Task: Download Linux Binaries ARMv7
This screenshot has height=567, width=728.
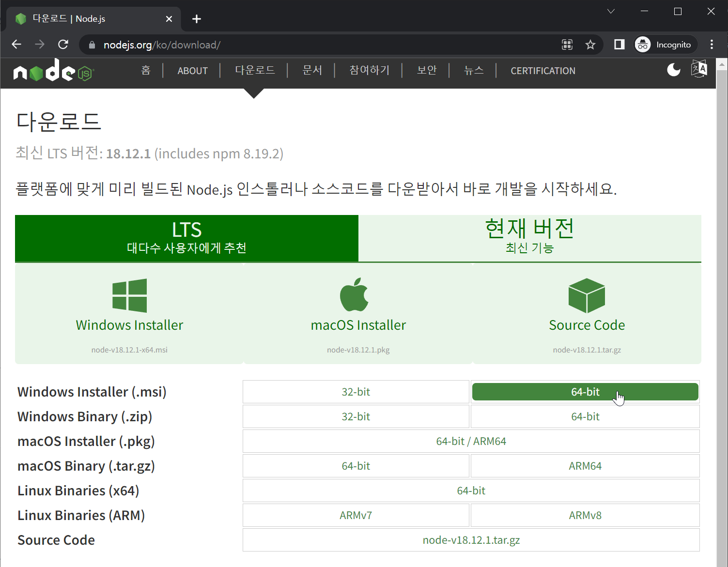Action: click(x=356, y=515)
